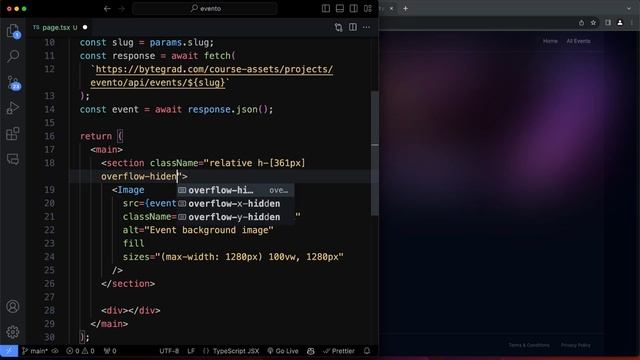Toggle the primary sidebar layout icon
The width and height of the screenshot is (640, 360).
pyautogui.click(x=326, y=9)
